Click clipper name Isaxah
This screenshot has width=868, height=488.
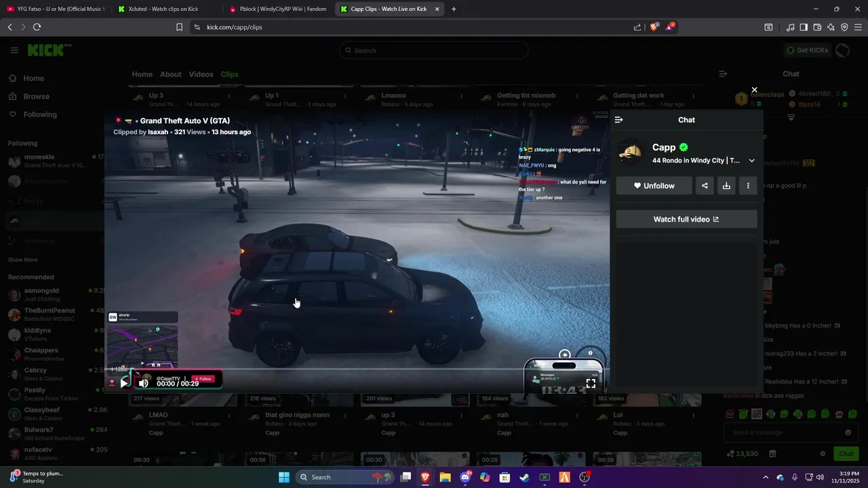tap(158, 132)
